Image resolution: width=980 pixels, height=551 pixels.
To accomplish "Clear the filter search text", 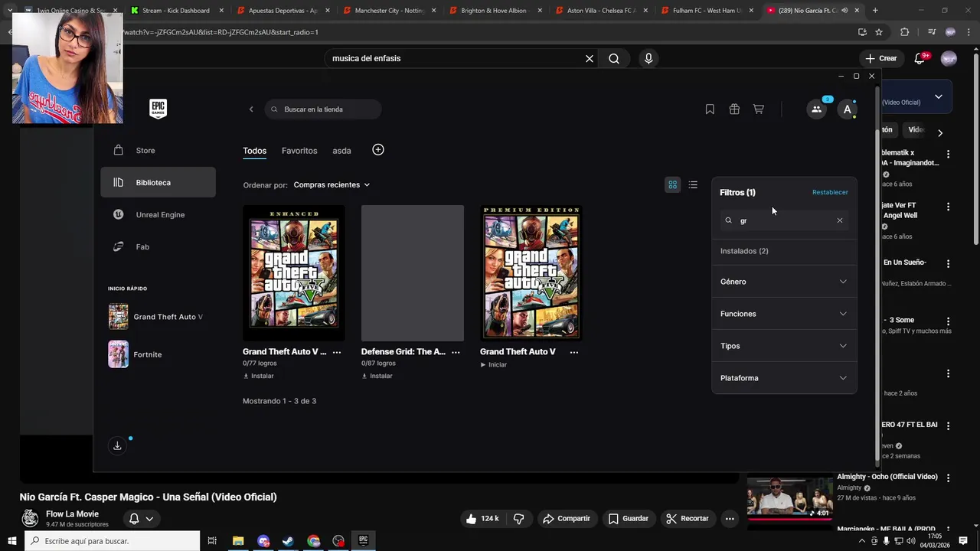I will coord(839,220).
